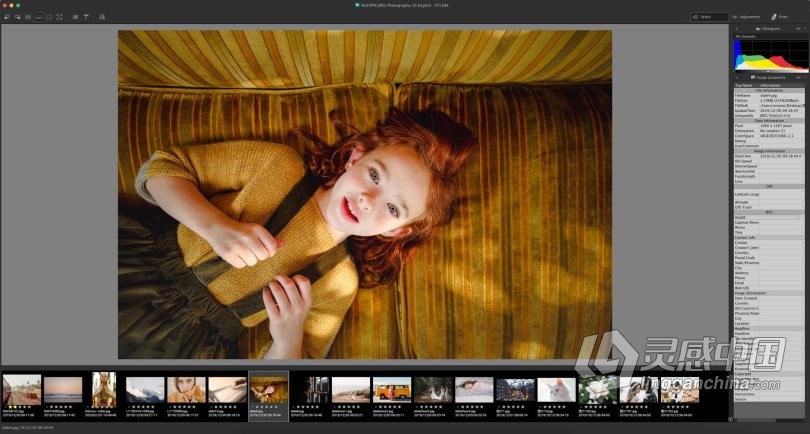The height and width of the screenshot is (434, 810).
Task: Switch to the Adjustment section tab
Action: point(746,17)
